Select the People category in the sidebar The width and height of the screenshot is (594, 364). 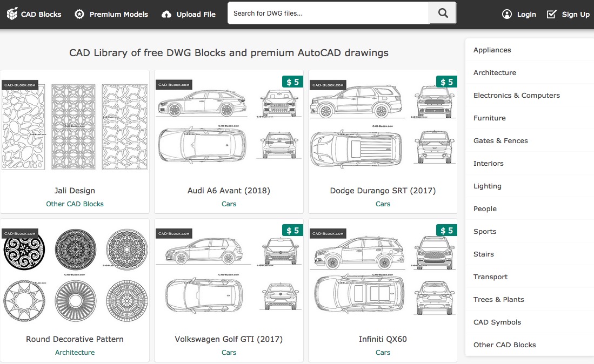point(530,209)
